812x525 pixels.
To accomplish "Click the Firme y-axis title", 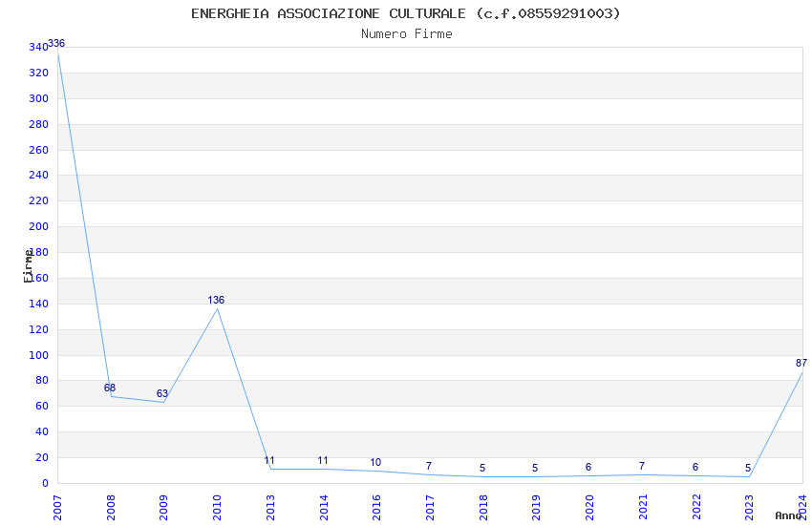I will (x=28, y=266).
